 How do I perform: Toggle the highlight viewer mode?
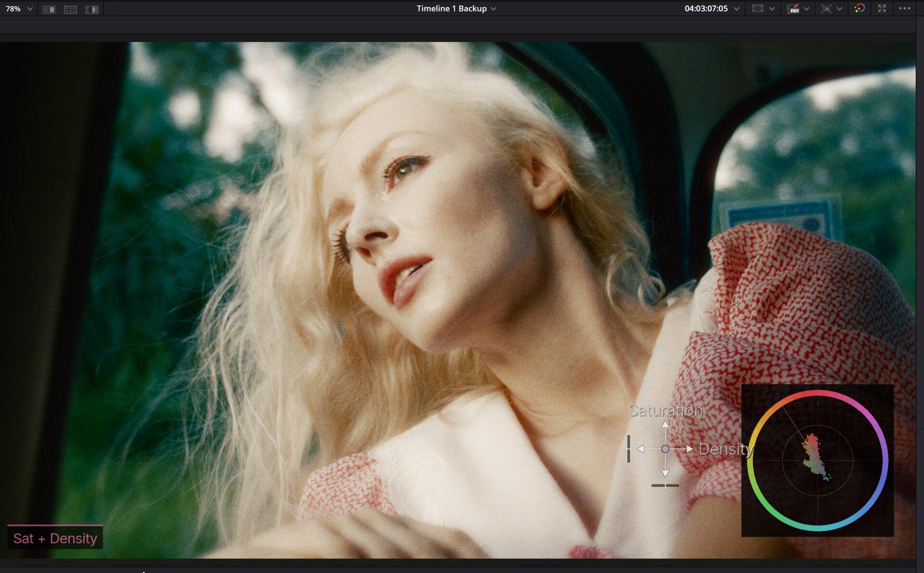click(91, 9)
